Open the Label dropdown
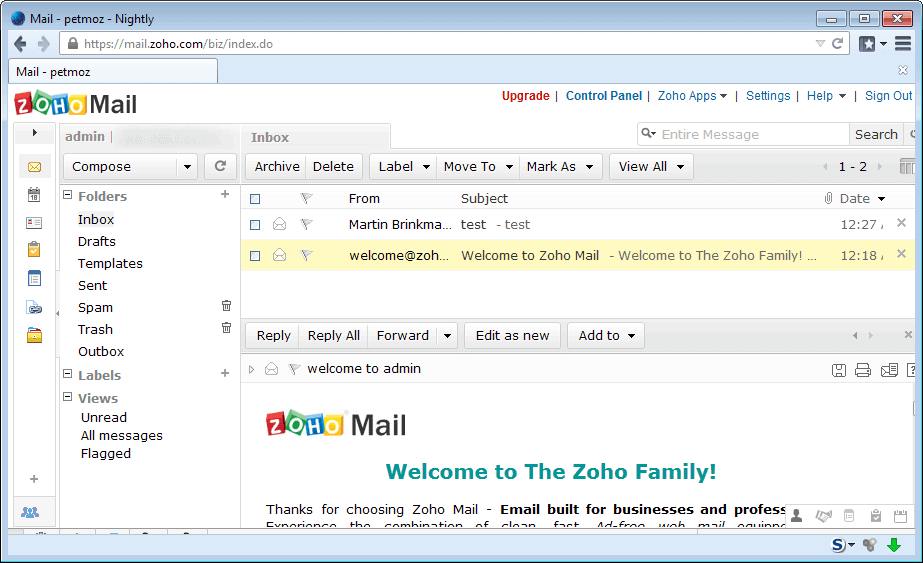923x563 pixels. (x=403, y=167)
